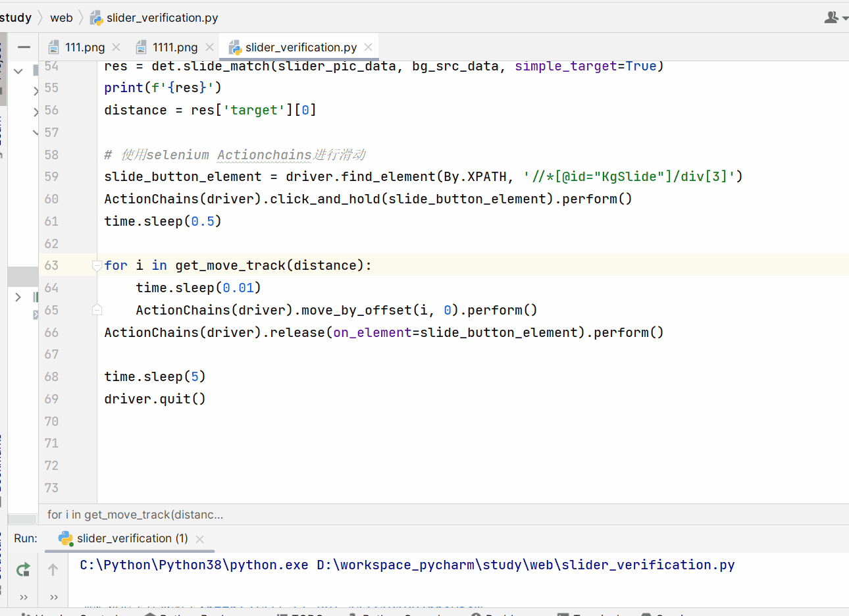This screenshot has width=849, height=616.
Task: Expand the collapsed tree node beside line 64
Action: [x=18, y=297]
